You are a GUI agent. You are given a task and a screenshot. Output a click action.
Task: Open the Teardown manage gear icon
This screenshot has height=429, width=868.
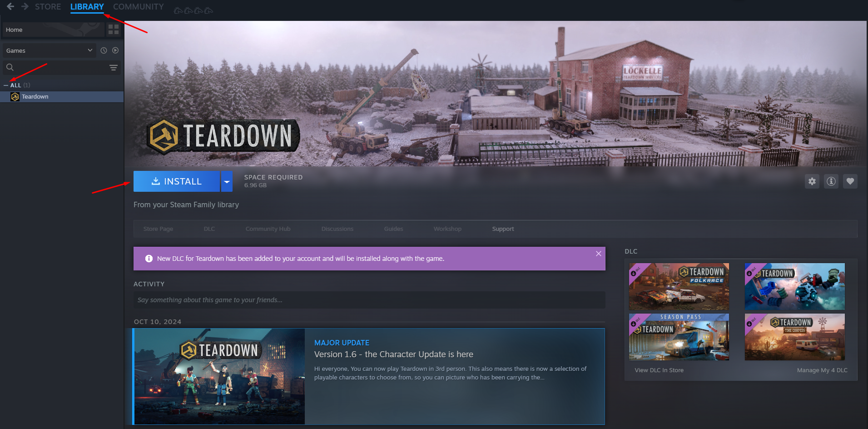812,181
